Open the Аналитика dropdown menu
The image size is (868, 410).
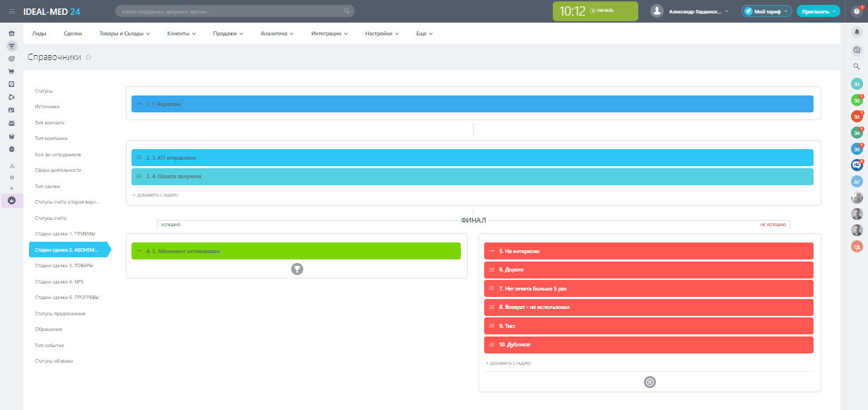pyautogui.click(x=277, y=33)
